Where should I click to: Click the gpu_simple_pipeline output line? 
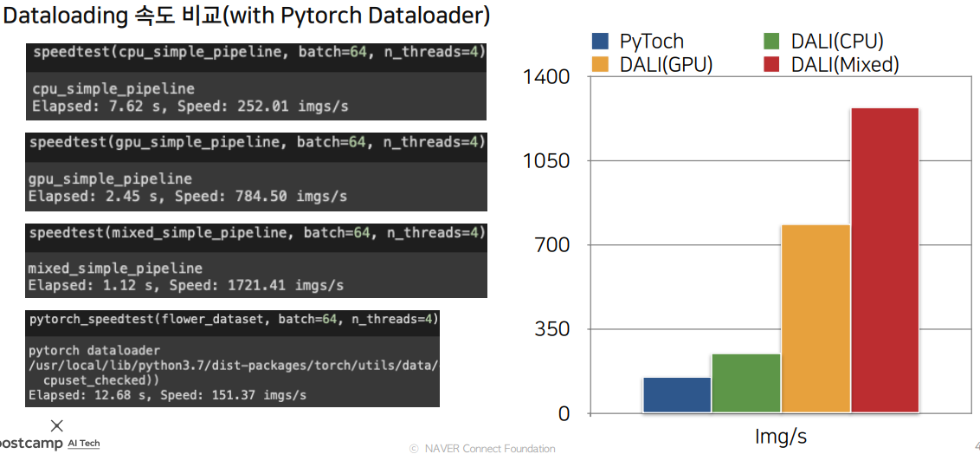pyautogui.click(x=110, y=178)
